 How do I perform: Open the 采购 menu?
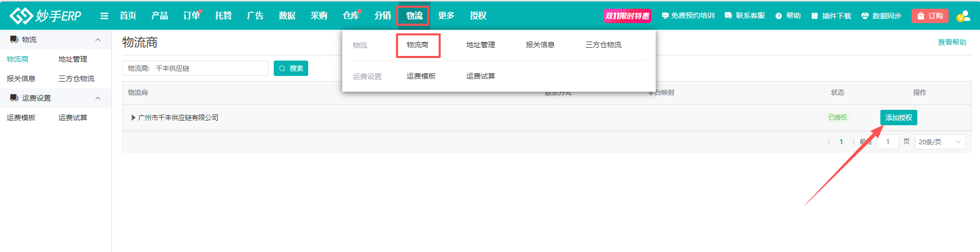pos(319,16)
